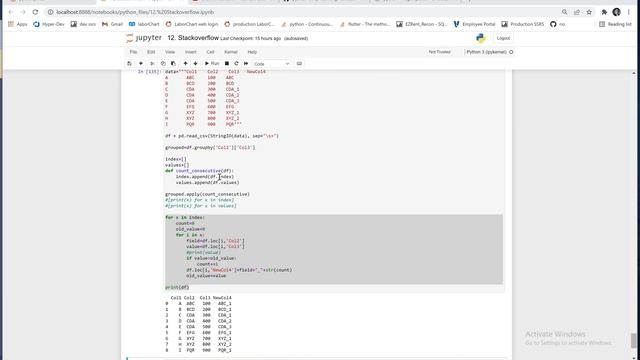Screen dimensions: 640x360
Task: Open the cell type Code dropdown
Action: (x=271, y=64)
